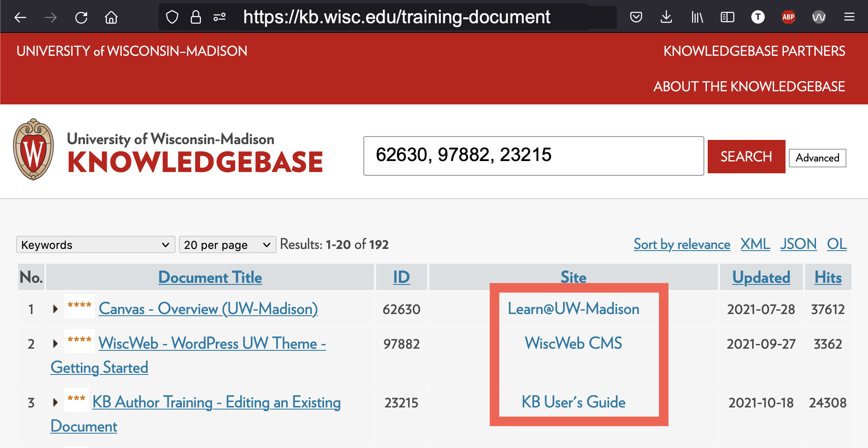Click the four-star rating on WiscWeb row
This screenshot has height=448, width=868.
(x=80, y=340)
